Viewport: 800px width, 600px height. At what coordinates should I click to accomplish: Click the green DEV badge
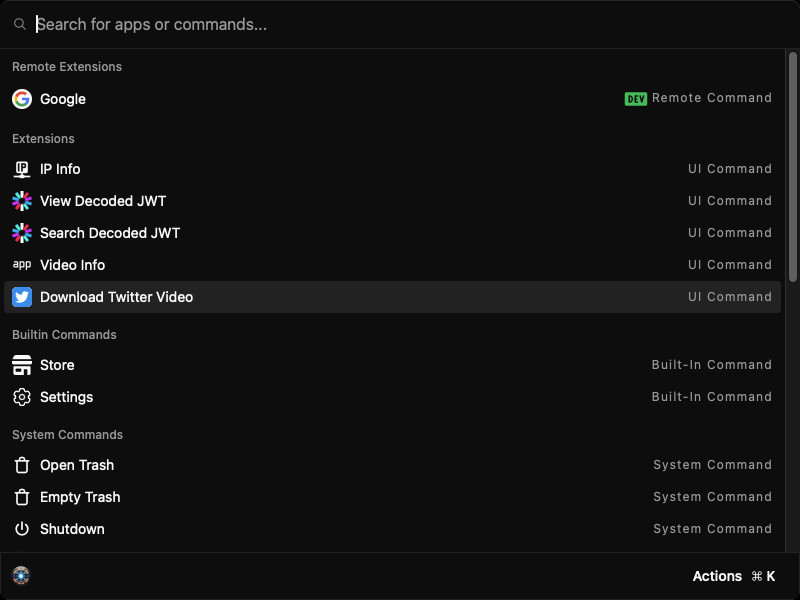[635, 99]
